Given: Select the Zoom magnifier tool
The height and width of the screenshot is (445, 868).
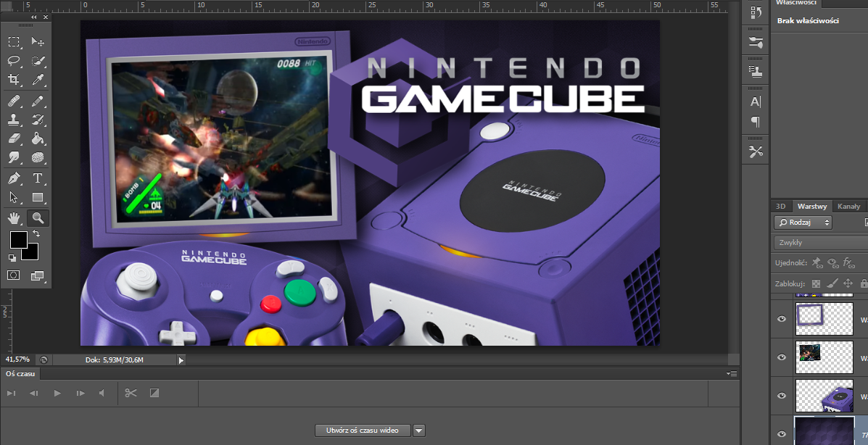Looking at the screenshot, I should [38, 219].
